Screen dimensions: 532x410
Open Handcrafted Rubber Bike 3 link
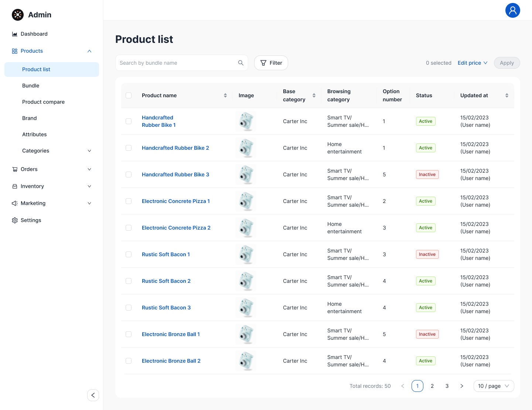(x=175, y=174)
